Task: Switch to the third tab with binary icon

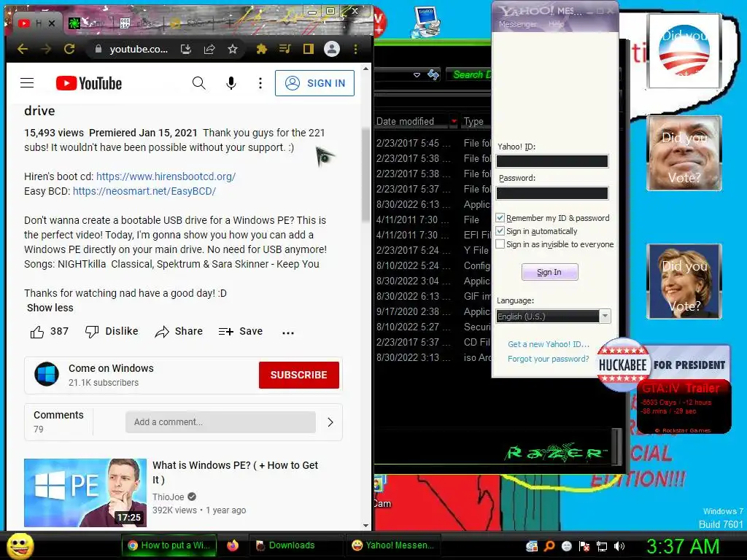Action: (x=139, y=23)
